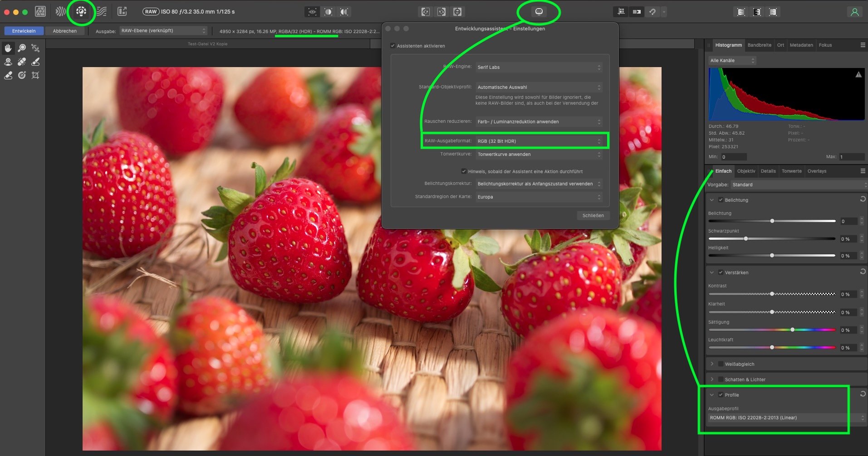Viewport: 868px width, 456px height.
Task: Select the Blemish Removal bandage tool
Action: [22, 62]
